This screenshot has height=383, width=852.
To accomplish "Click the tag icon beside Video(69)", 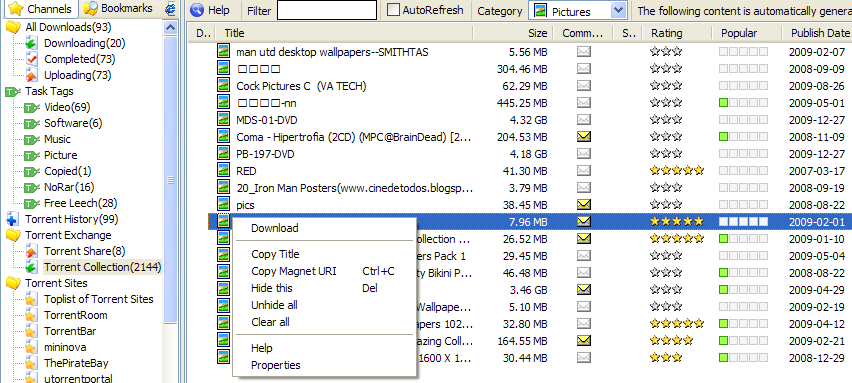I will [x=33, y=107].
